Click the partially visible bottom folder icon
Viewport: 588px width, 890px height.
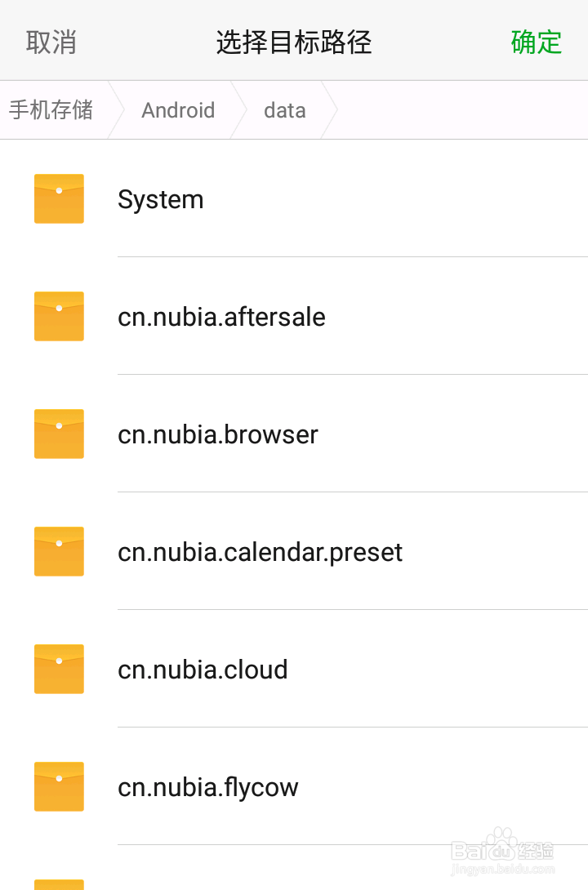tap(59, 884)
